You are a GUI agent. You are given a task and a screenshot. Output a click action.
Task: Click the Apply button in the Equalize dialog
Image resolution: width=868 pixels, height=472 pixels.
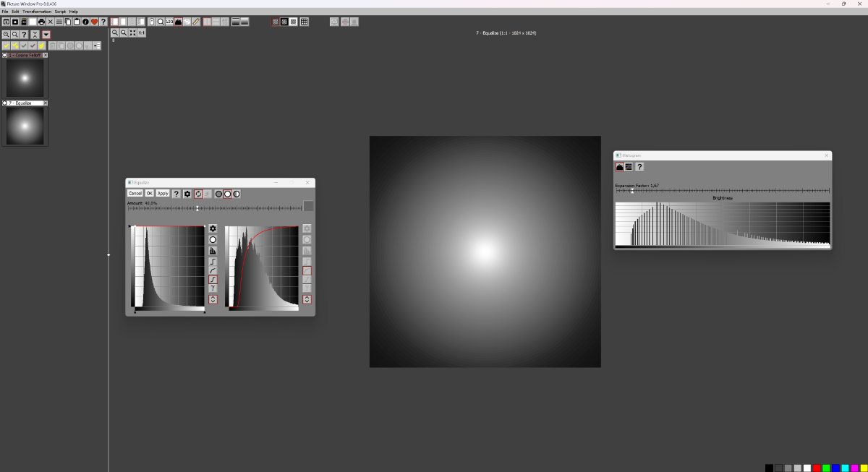point(163,194)
